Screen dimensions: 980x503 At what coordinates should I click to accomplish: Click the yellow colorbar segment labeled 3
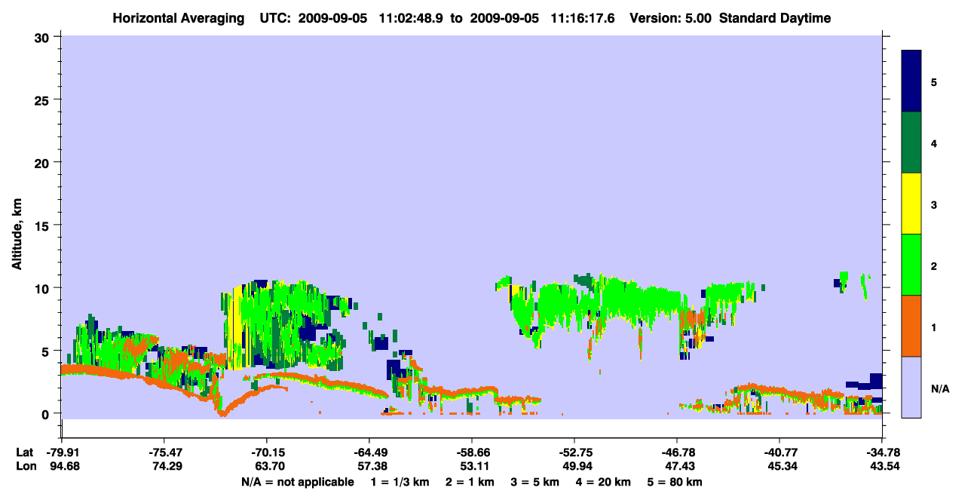[911, 204]
